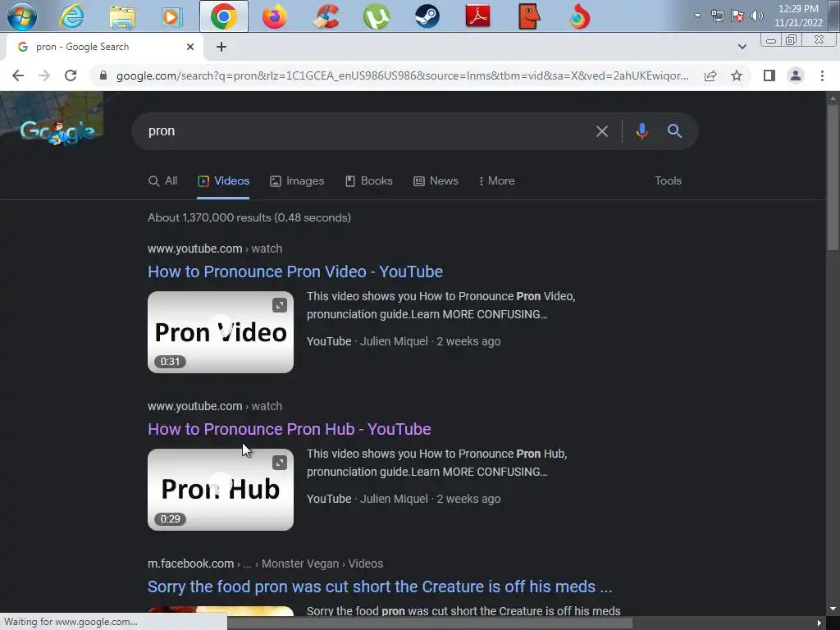Open Windows Explorer folder on the taskbar

click(x=122, y=16)
